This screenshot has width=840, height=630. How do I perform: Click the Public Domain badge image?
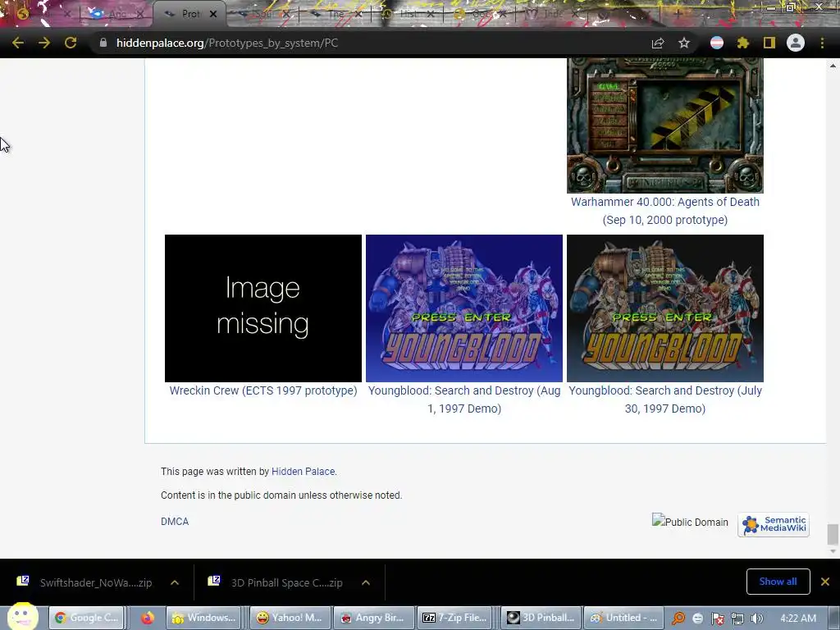coord(690,521)
